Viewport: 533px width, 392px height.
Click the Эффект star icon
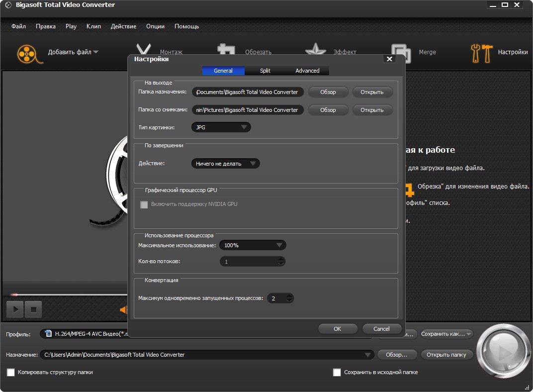(315, 51)
